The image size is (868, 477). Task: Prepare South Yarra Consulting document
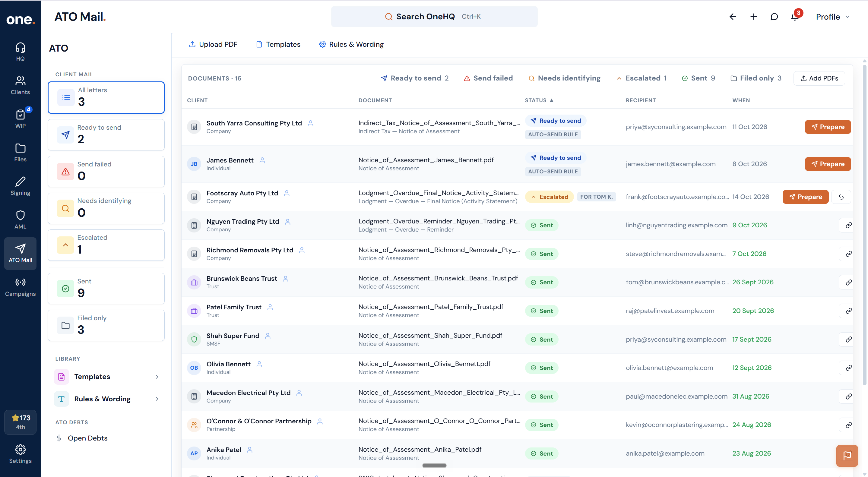(x=828, y=127)
